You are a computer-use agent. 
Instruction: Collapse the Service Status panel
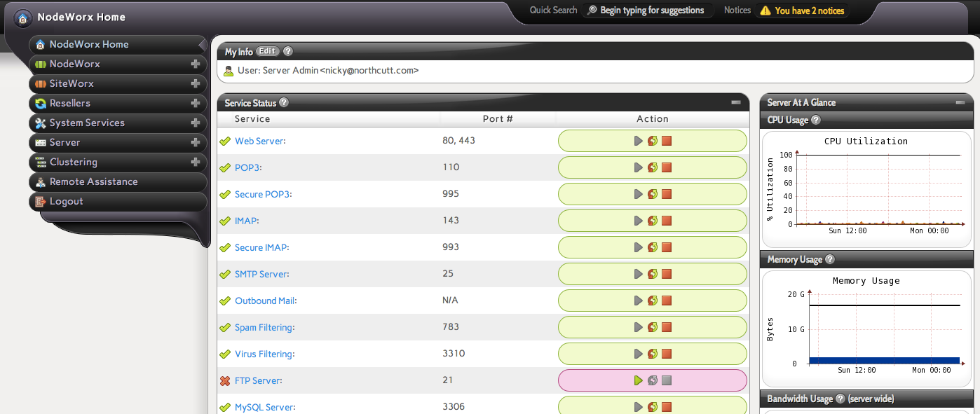tap(736, 102)
